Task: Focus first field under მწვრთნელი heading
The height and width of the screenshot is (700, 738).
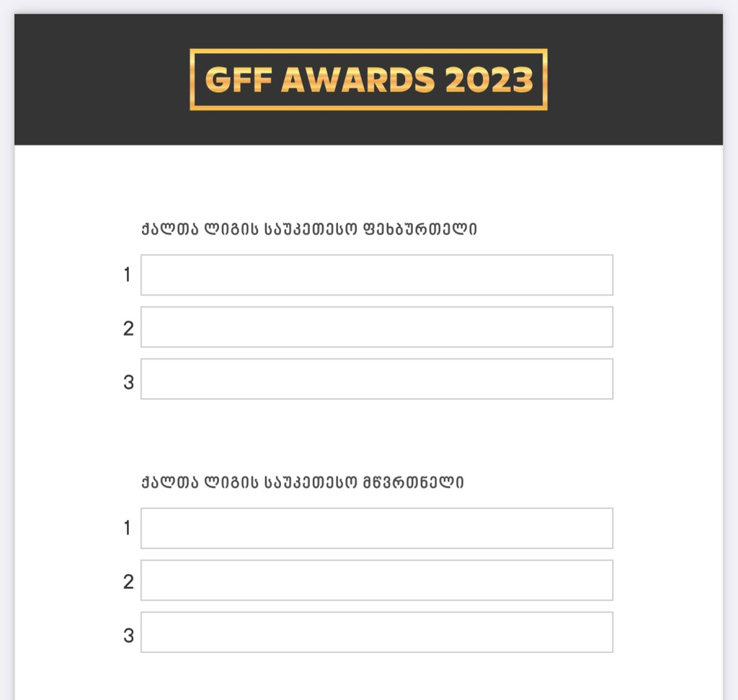Action: (x=376, y=528)
